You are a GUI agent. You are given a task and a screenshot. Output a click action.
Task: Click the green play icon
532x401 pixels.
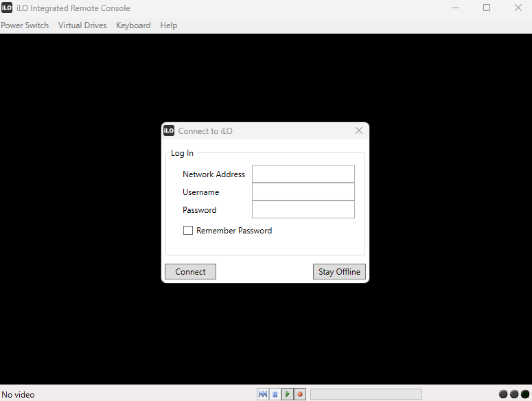pos(288,394)
